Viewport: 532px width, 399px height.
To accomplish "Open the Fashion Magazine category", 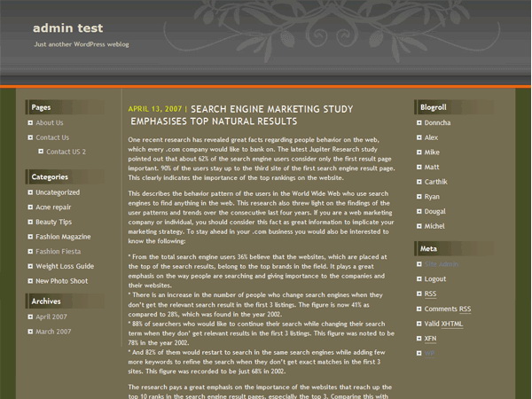I will 63,237.
